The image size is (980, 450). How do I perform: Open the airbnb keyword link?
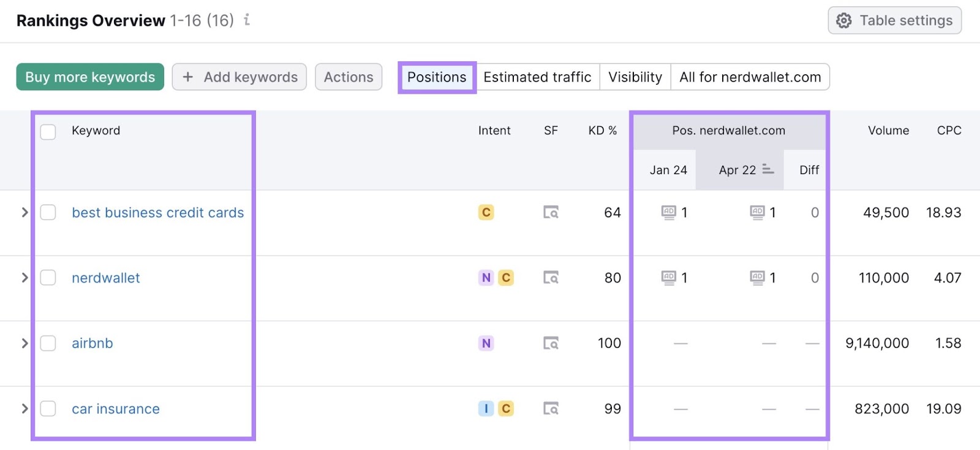pyautogui.click(x=92, y=343)
